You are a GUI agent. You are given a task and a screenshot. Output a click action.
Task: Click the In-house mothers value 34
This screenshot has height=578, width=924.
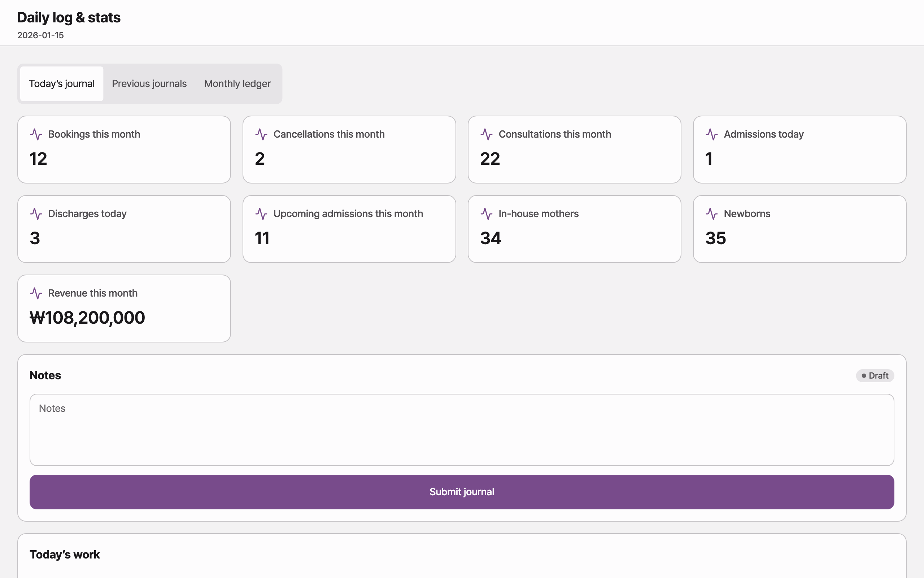(491, 238)
